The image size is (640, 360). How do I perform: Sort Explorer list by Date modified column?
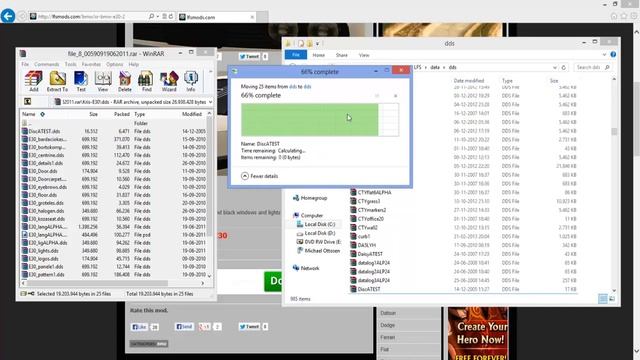[469, 81]
